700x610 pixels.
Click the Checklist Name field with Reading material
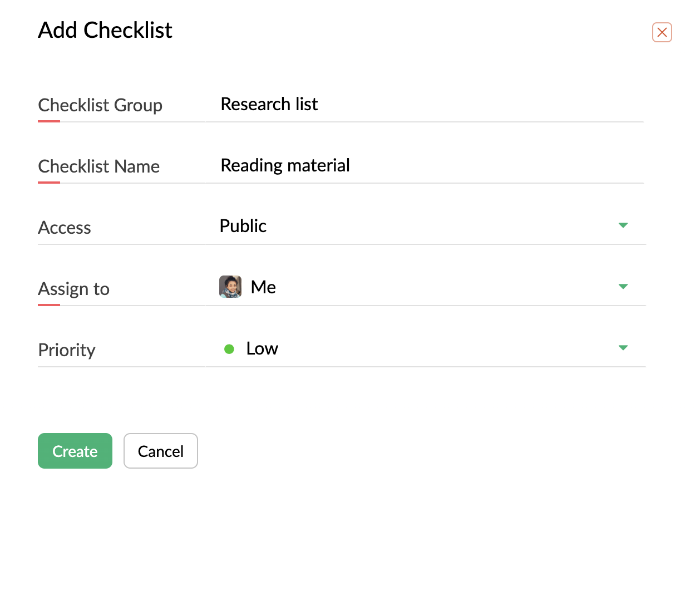click(x=424, y=166)
